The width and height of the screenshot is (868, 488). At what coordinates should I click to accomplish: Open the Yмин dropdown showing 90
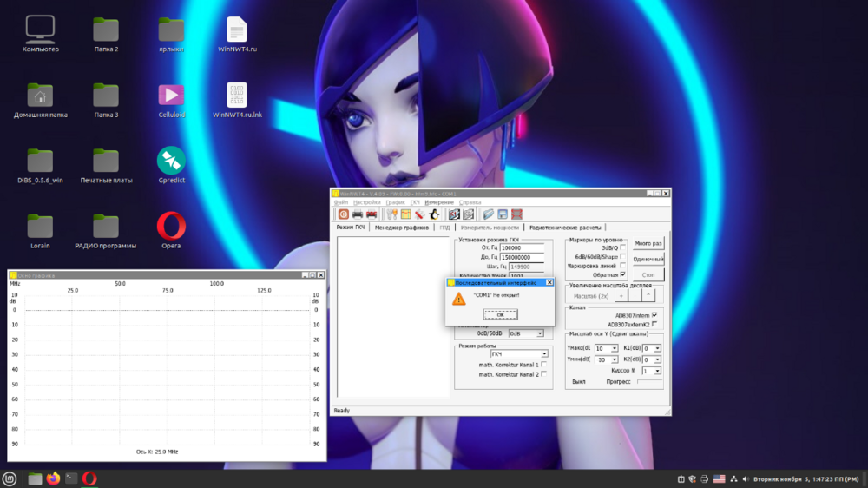[606, 359]
